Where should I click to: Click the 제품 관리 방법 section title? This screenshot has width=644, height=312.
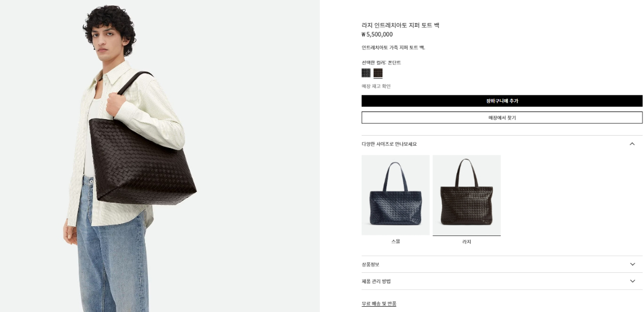point(376,281)
